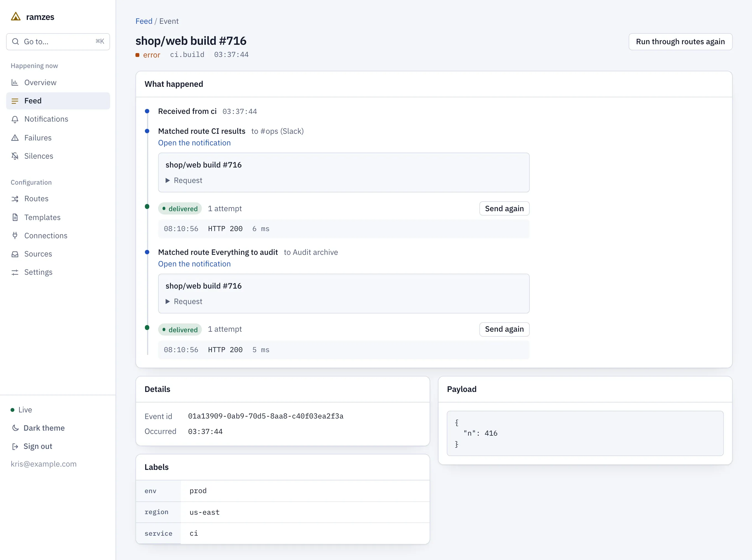Click the Connections plug icon
The image size is (752, 560).
[x=15, y=235]
